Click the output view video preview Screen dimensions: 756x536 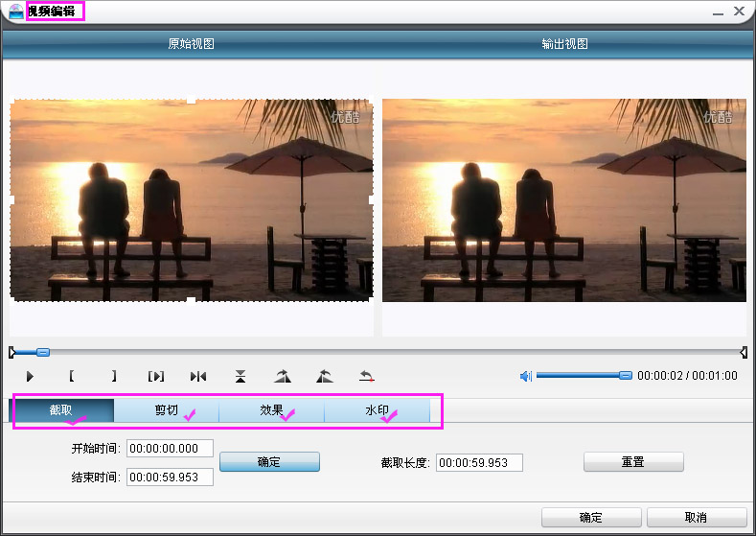[x=564, y=200]
